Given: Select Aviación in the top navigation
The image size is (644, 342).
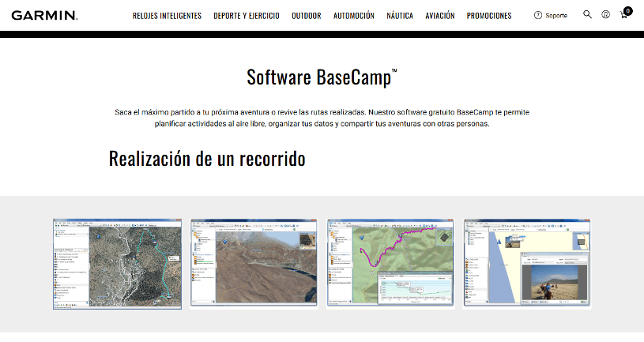Looking at the screenshot, I should (440, 16).
